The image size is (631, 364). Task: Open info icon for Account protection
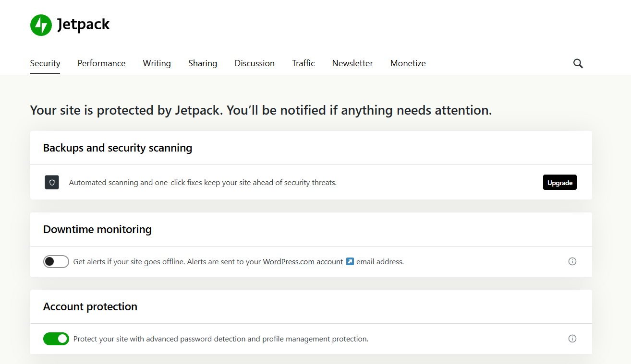[x=572, y=339]
